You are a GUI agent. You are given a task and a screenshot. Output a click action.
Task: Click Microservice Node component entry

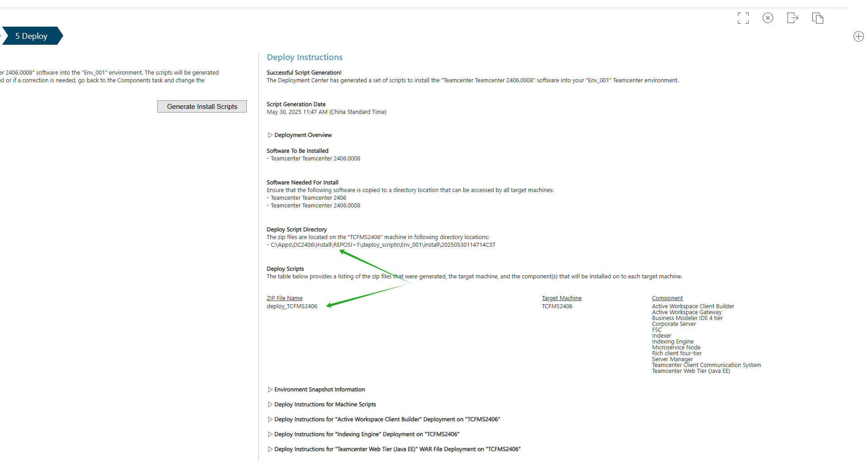point(676,348)
